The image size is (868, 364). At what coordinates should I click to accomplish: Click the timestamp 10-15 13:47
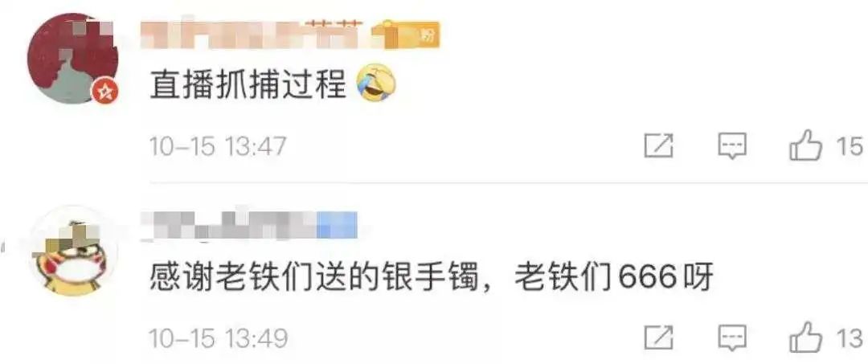click(x=218, y=147)
